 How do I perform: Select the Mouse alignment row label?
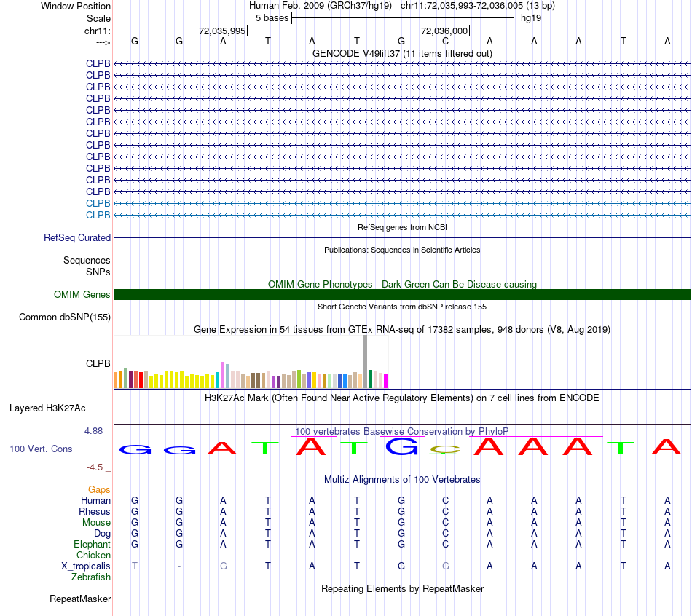coord(96,523)
